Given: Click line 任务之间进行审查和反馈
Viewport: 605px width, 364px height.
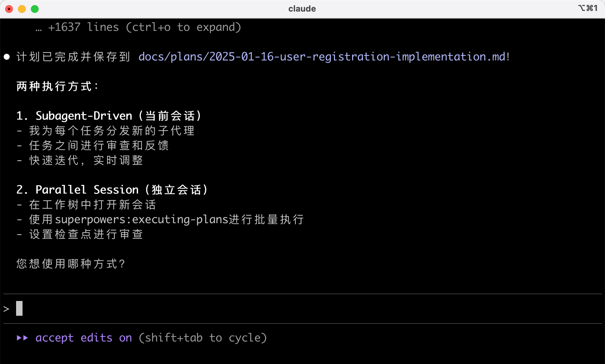Looking at the screenshot, I should pyautogui.click(x=93, y=146).
